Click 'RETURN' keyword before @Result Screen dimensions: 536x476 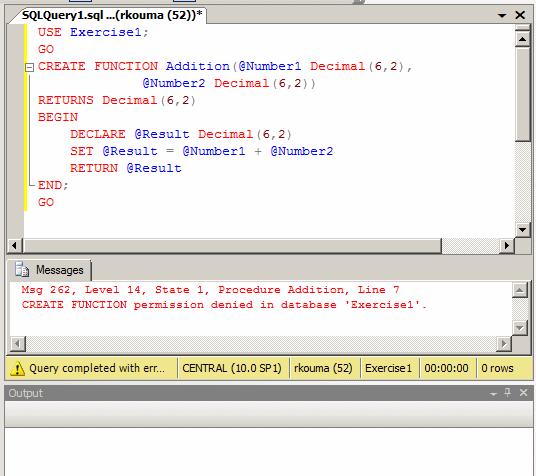(x=94, y=168)
